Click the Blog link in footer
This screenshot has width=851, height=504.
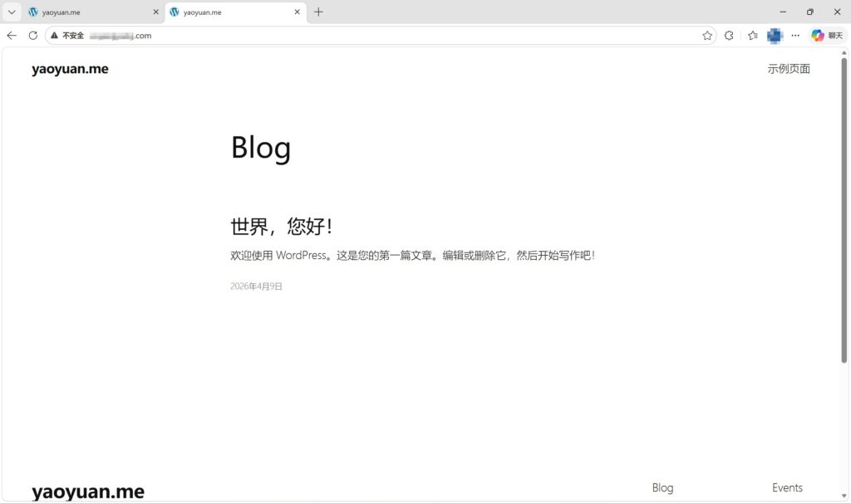[662, 488]
